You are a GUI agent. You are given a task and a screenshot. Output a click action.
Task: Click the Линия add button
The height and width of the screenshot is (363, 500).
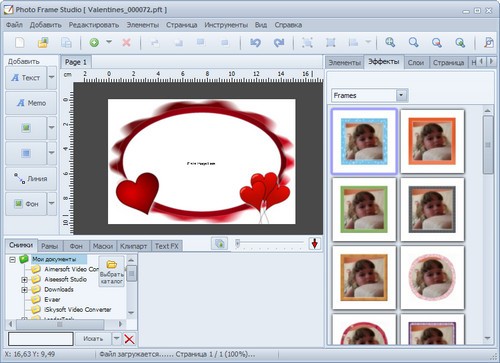click(31, 178)
